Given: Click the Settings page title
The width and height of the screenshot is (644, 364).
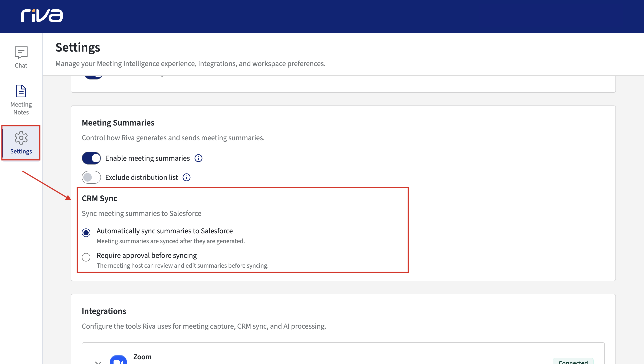Looking at the screenshot, I should pyautogui.click(x=78, y=47).
